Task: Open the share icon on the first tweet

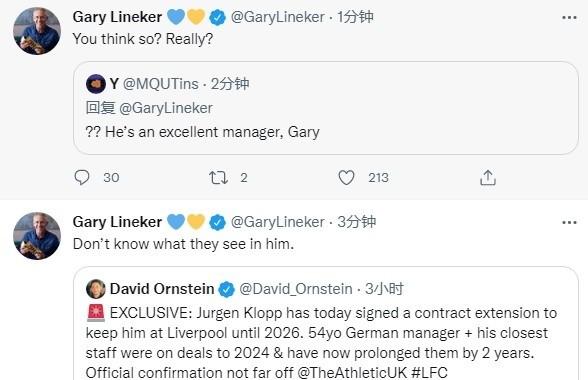Action: point(488,177)
